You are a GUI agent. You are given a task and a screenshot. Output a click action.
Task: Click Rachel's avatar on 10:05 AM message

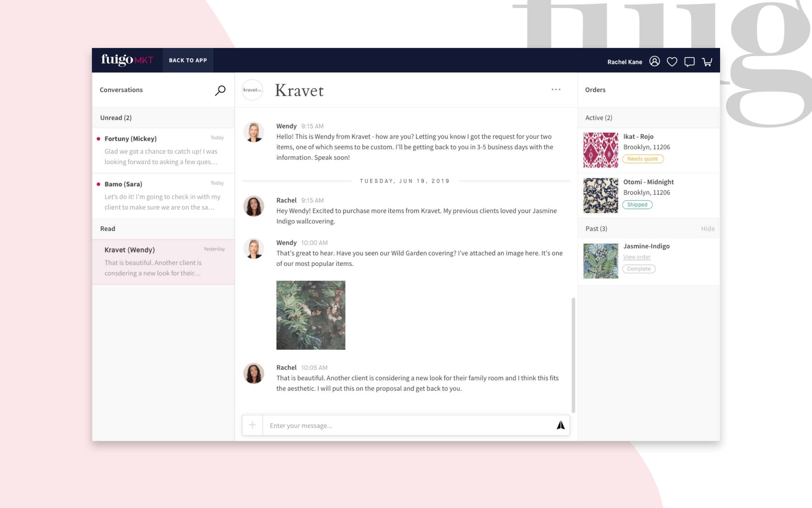point(253,373)
